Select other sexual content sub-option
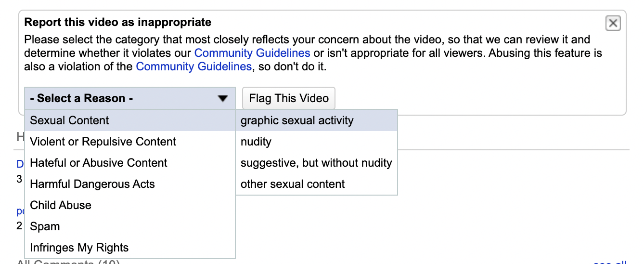Screen dimensions: 644x264 tap(293, 184)
